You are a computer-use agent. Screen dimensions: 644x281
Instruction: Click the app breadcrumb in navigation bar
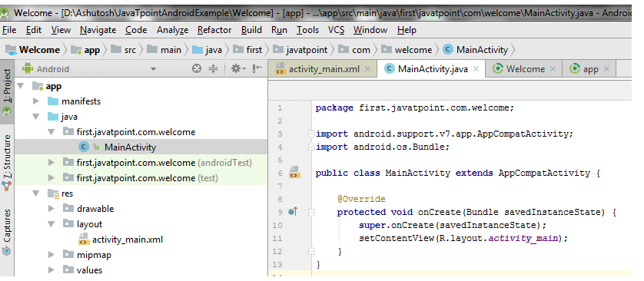[x=85, y=50]
